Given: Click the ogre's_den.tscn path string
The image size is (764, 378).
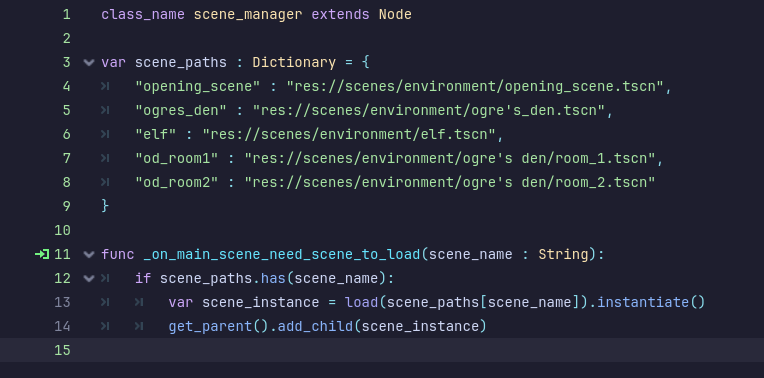Looking at the screenshot, I should pos(429,111).
